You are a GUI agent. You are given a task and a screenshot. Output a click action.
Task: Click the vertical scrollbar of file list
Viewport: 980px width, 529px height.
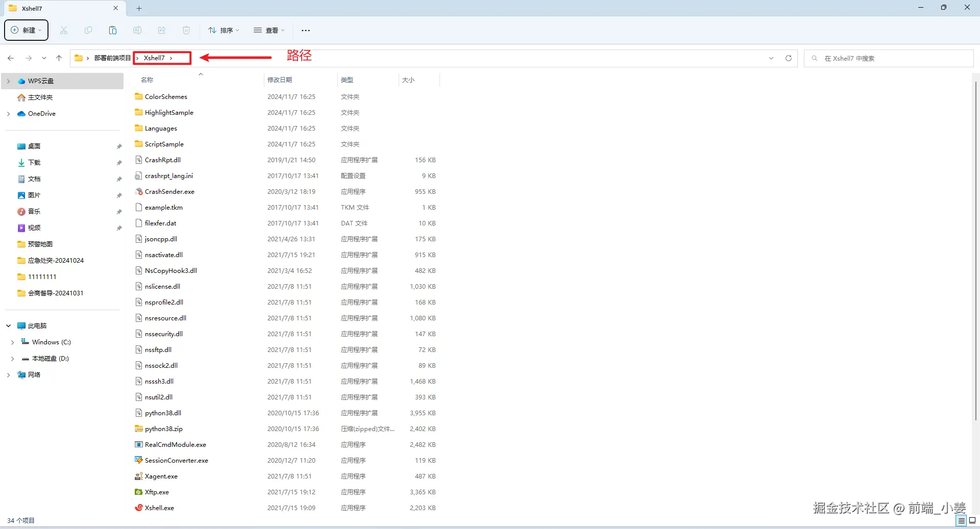976,250
